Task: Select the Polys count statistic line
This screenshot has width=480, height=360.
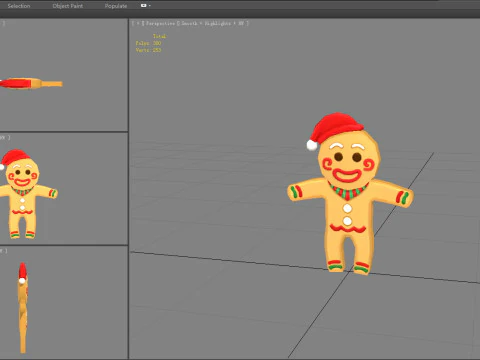Action: 148,43
